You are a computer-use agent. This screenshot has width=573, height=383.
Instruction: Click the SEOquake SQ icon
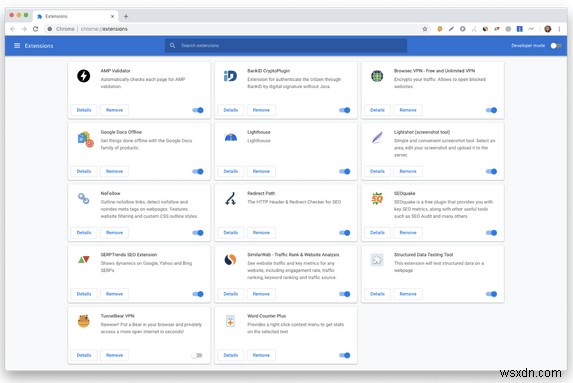[x=377, y=198]
